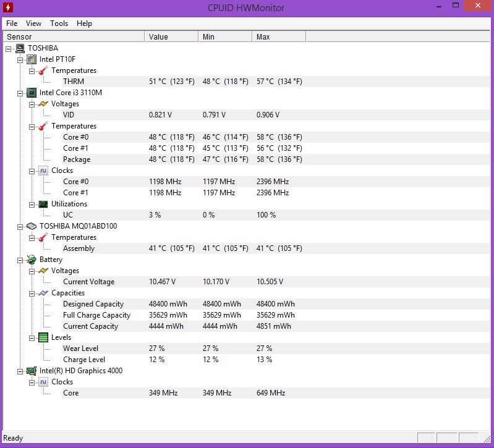This screenshot has height=448, width=494.
Task: Select the Full Charge Capacity row
Action: click(276, 315)
